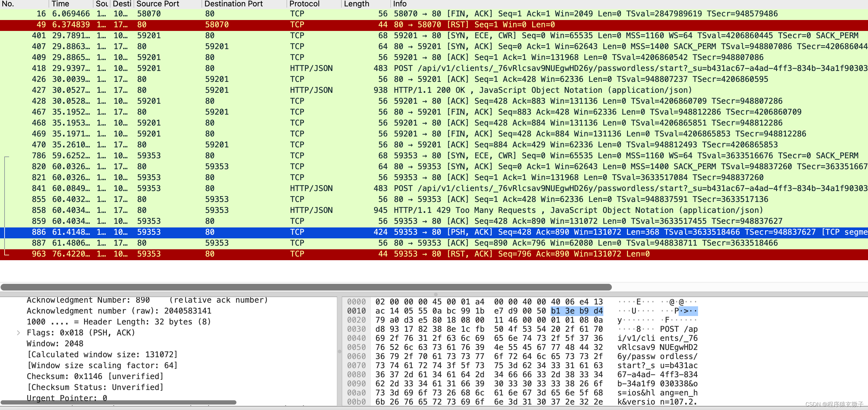Image resolution: width=868 pixels, height=410 pixels.
Task: Click the packet list horizontal scrollbar
Action: point(306,287)
